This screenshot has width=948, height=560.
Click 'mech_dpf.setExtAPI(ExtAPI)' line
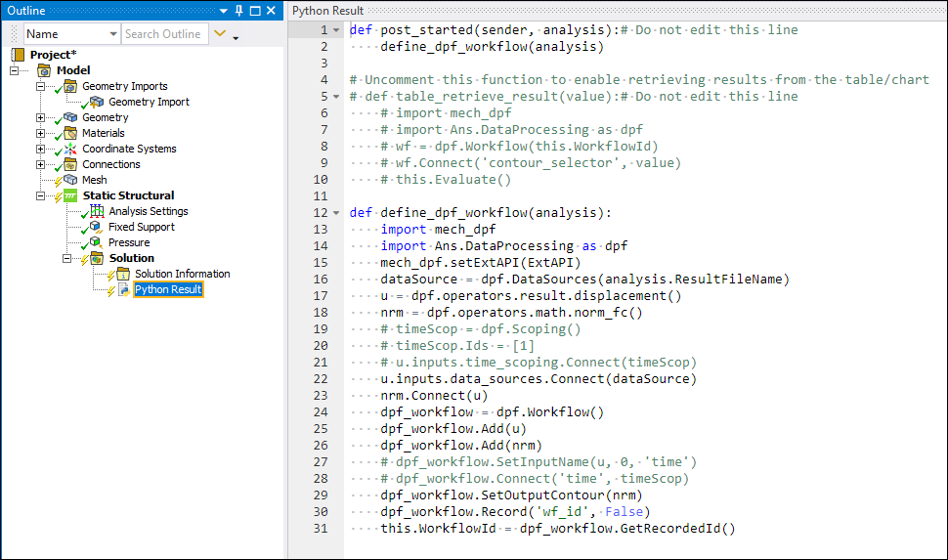click(x=481, y=263)
